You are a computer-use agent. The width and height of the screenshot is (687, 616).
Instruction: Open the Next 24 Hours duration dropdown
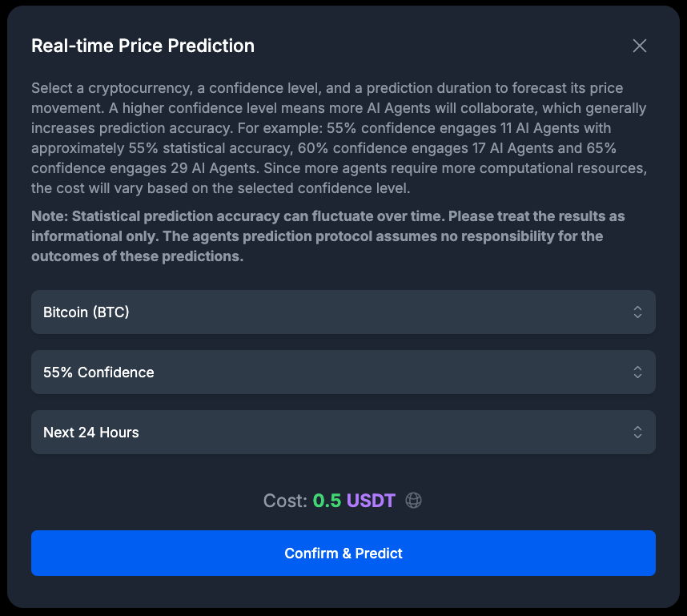click(x=343, y=433)
